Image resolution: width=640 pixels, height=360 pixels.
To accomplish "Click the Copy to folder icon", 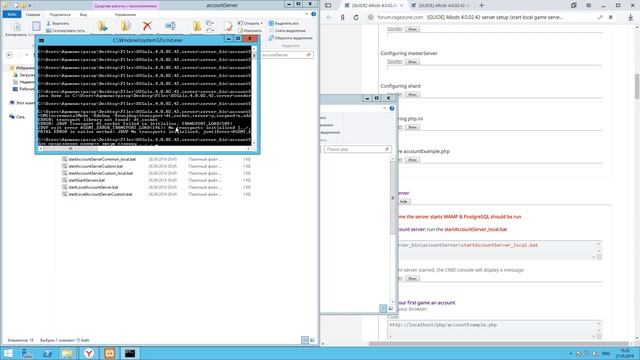I will 126,26.
